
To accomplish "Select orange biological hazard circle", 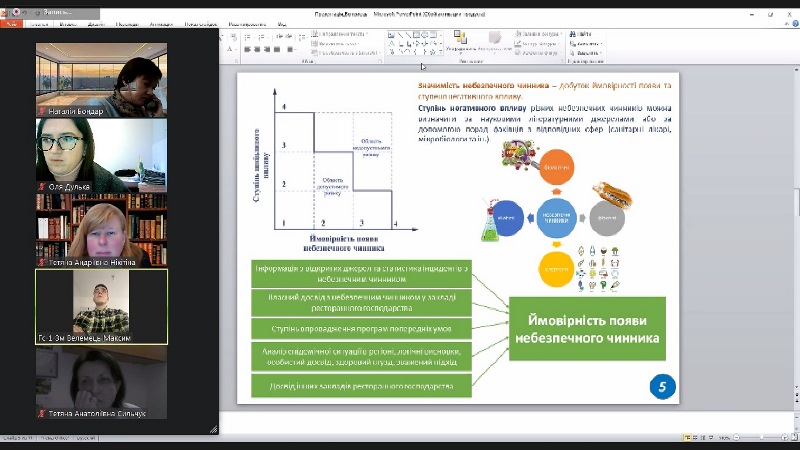I will 557,167.
